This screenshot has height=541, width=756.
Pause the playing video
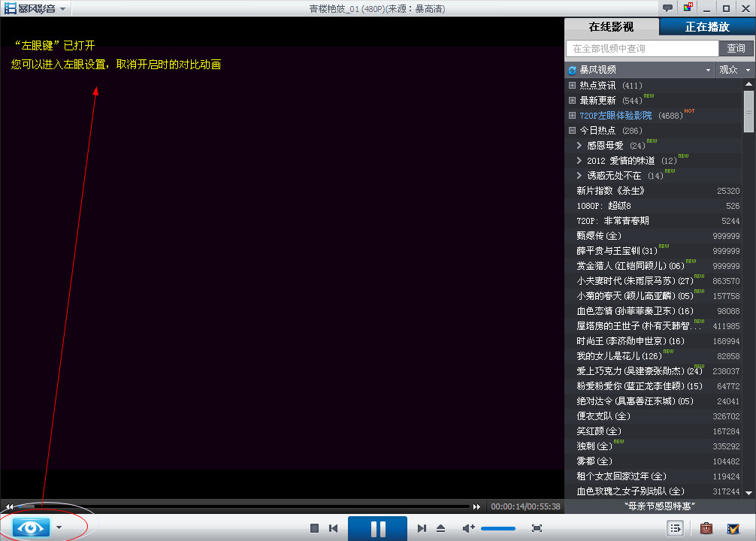377,528
